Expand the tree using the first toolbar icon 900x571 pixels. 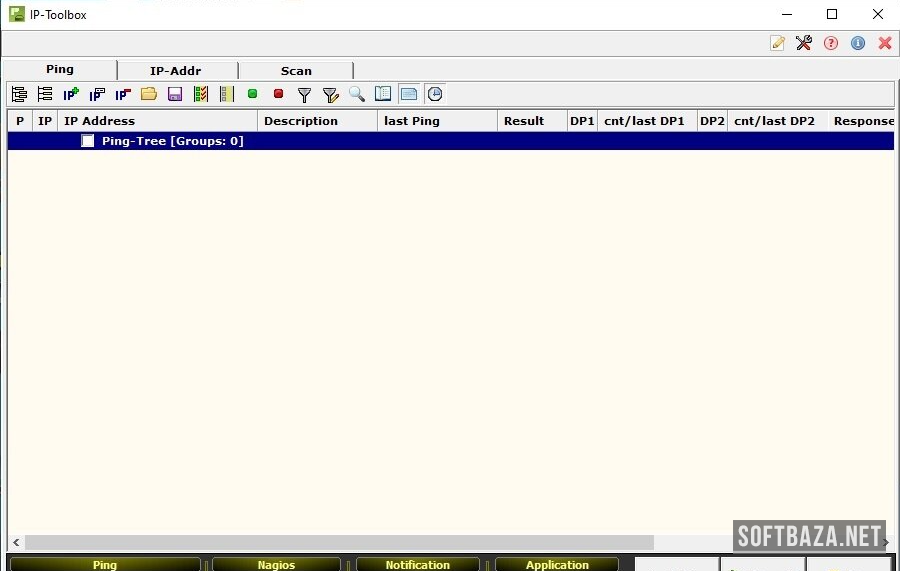(19, 94)
